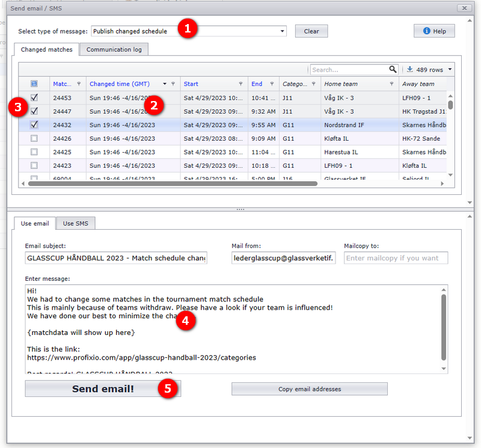The width and height of the screenshot is (481, 448).
Task: Uncheck match 24447 checkbox
Action: click(x=34, y=111)
